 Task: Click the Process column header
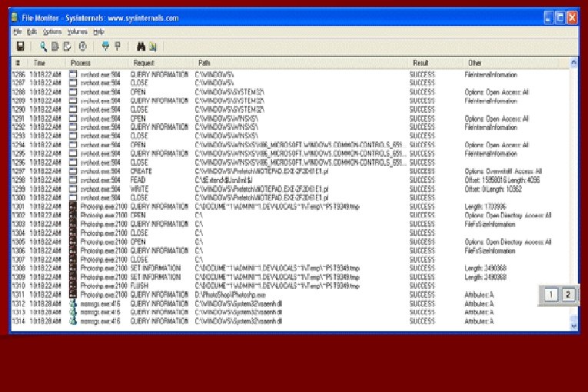[x=98, y=63]
